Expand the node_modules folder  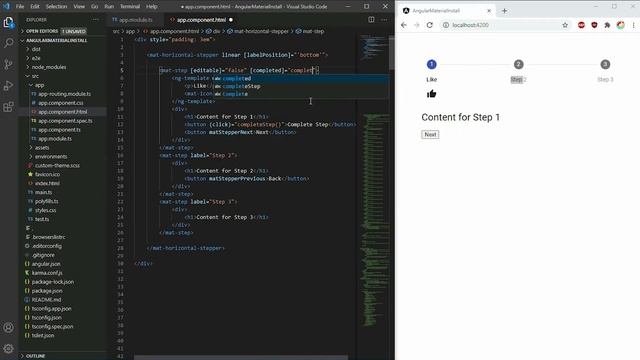click(x=49, y=67)
